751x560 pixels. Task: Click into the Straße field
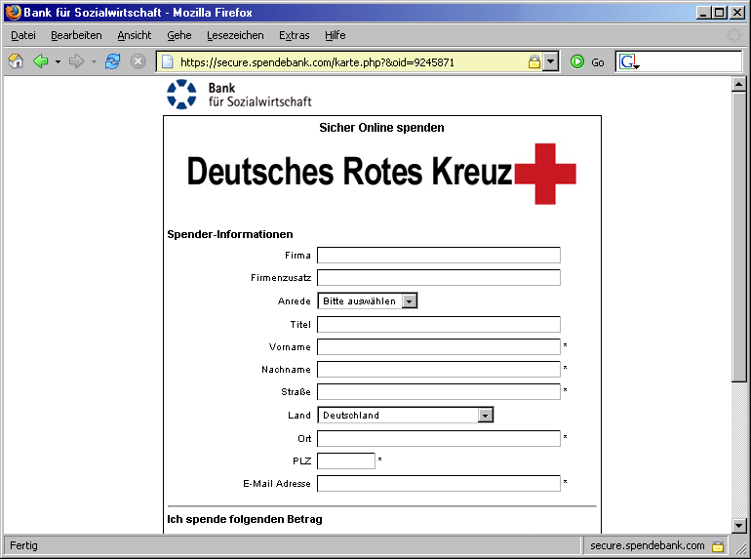438,392
